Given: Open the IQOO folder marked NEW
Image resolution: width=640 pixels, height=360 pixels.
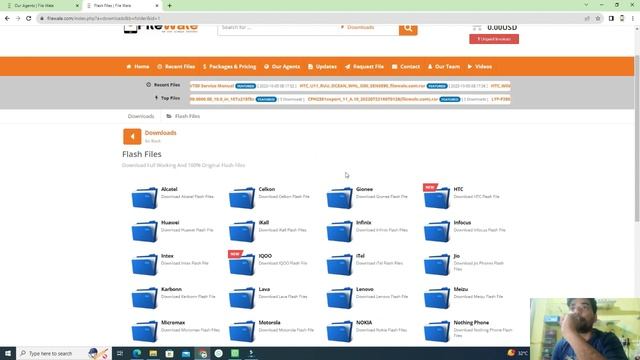Looking at the screenshot, I should (242, 264).
